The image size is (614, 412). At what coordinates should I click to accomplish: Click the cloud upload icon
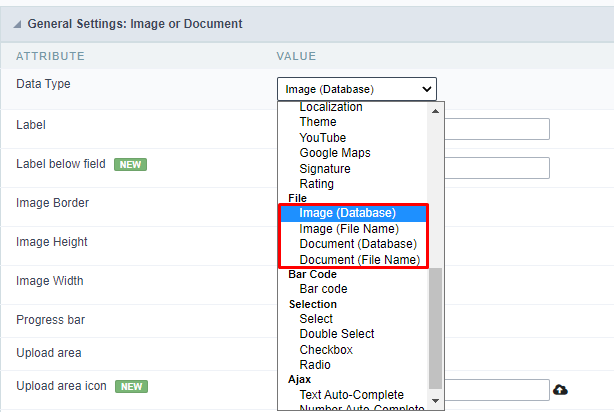(x=560, y=390)
